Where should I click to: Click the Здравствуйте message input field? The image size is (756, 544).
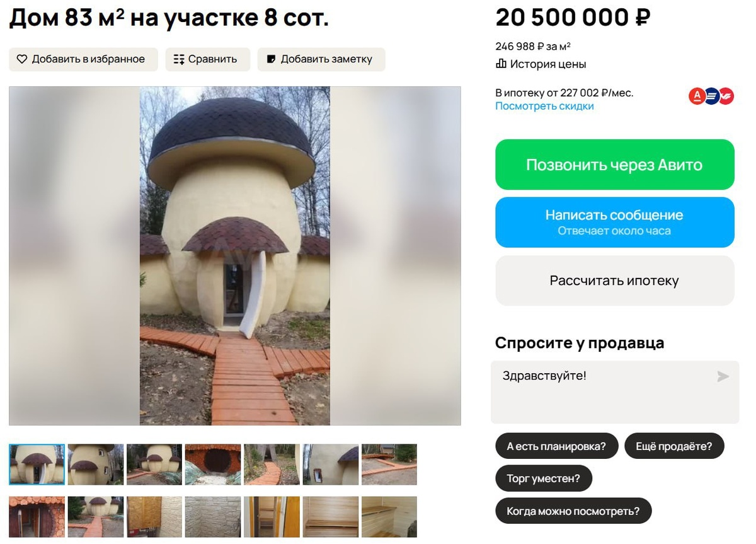pyautogui.click(x=615, y=392)
